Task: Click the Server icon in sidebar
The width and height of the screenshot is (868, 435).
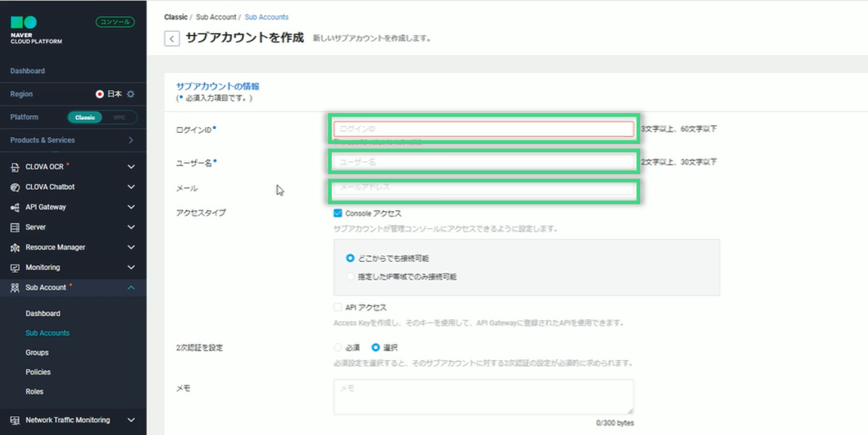Action: pyautogui.click(x=15, y=227)
